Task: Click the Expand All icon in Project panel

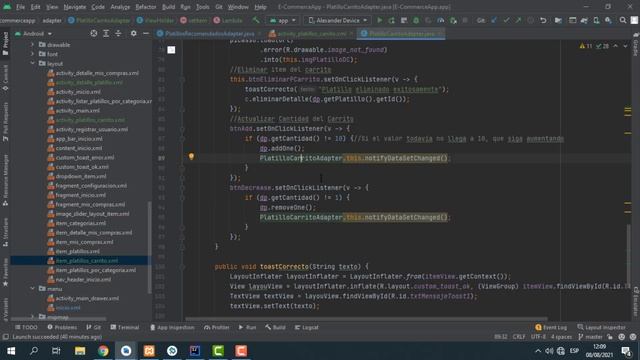Action: point(106,33)
